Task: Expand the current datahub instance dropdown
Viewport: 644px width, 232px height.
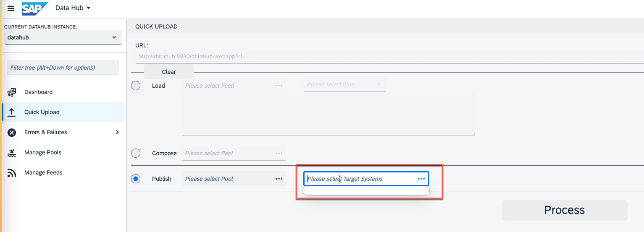Action: coord(63,37)
